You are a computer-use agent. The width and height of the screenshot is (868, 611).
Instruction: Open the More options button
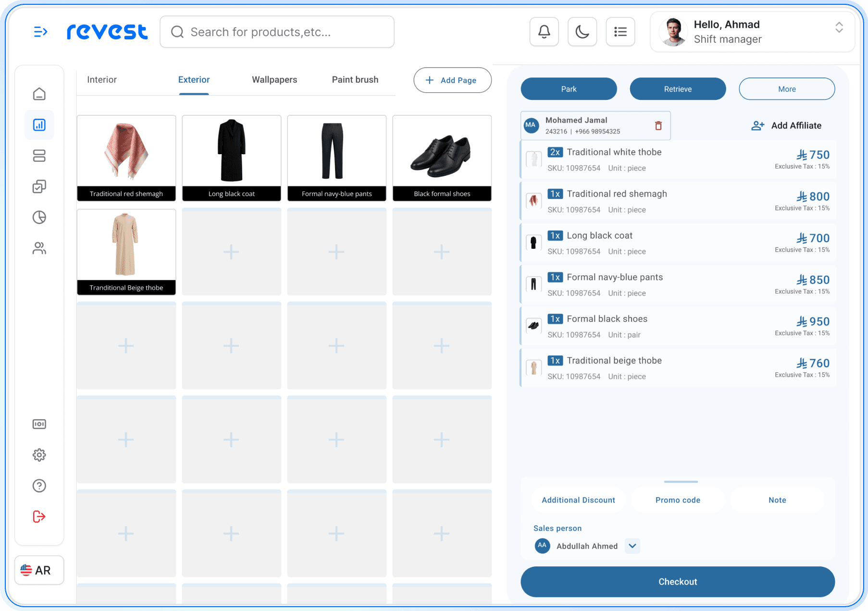click(786, 89)
